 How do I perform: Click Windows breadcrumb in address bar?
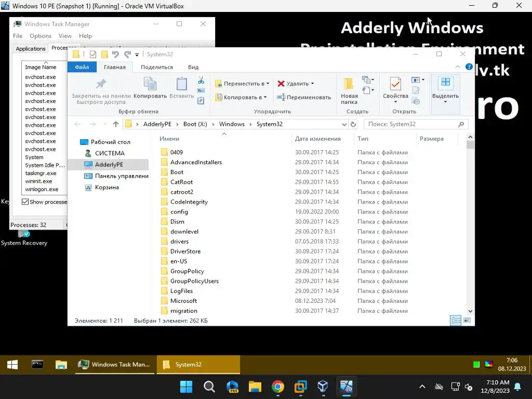click(232, 124)
